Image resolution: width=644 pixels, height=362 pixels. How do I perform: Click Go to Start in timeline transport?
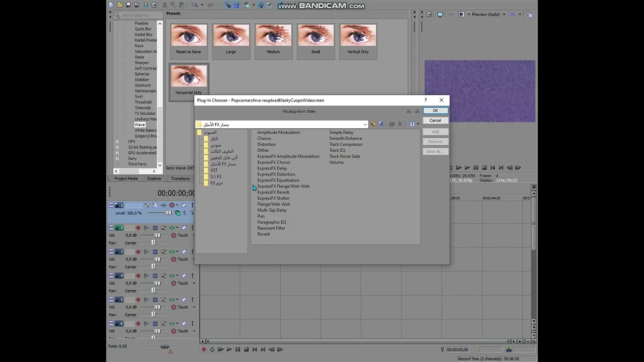tap(255, 349)
